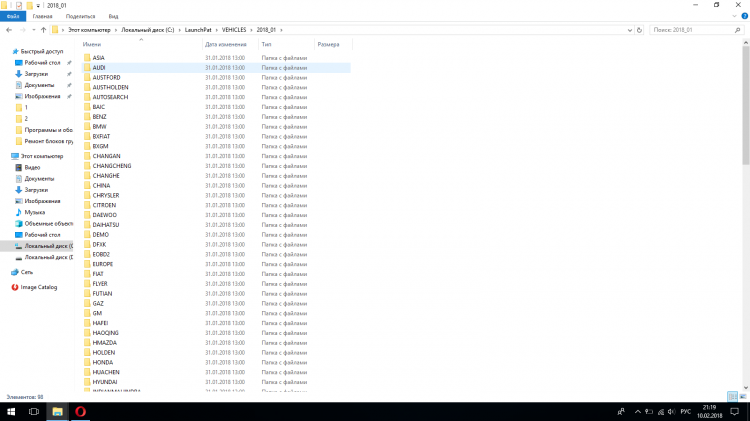Click the Refresh button beside address bar
This screenshot has width=750, height=421.
641,30
